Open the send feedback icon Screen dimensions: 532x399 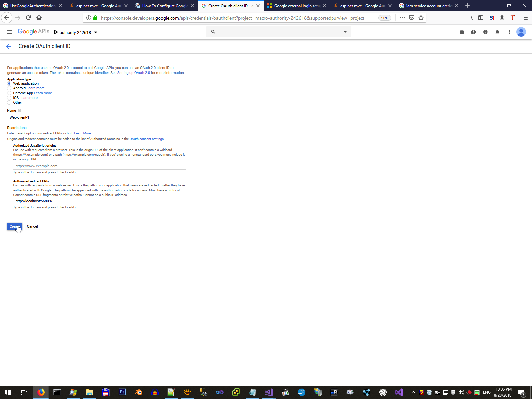(473, 32)
